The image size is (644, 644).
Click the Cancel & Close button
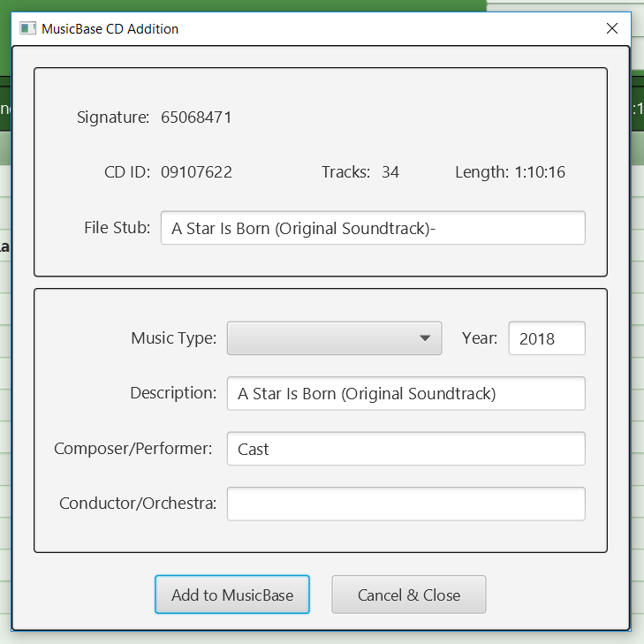(409, 595)
